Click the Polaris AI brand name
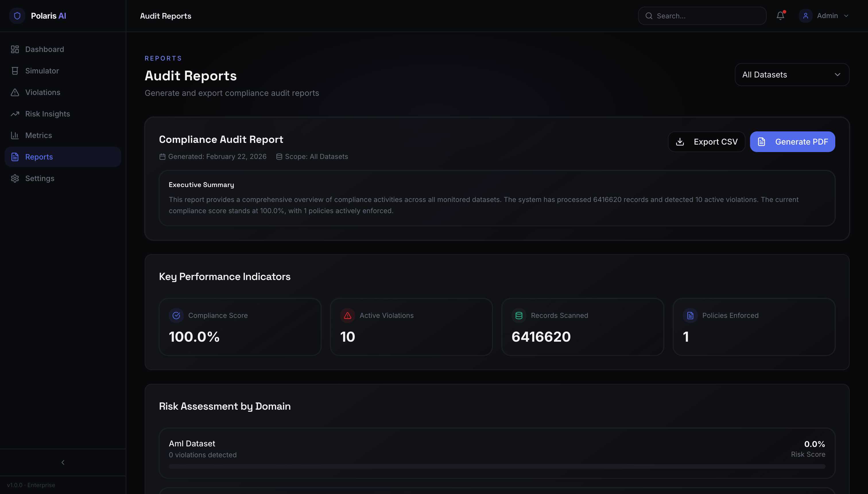The image size is (868, 494). tap(49, 15)
